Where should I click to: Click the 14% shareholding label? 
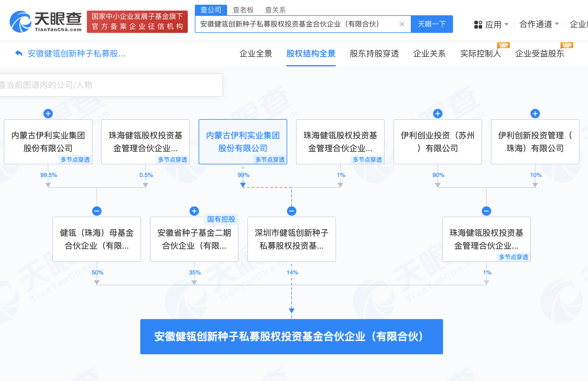[x=292, y=272]
